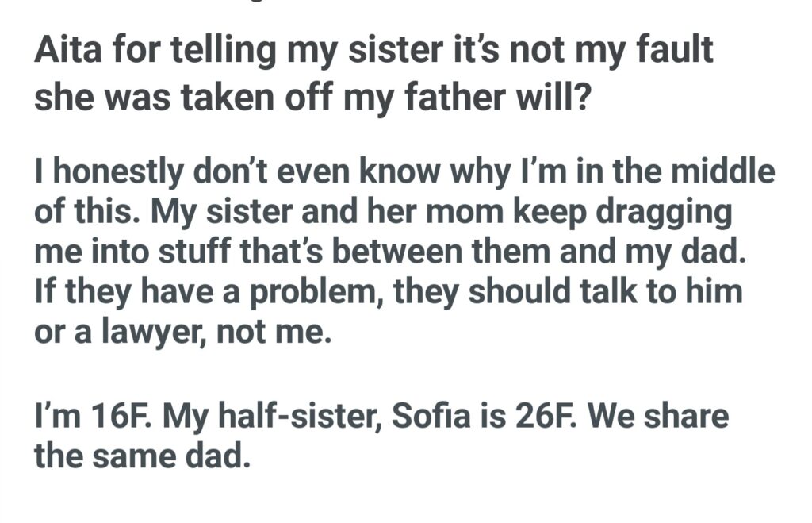This screenshot has width=812, height=523.
Task: Click the phrase "the same dad."
Action: pos(143,457)
